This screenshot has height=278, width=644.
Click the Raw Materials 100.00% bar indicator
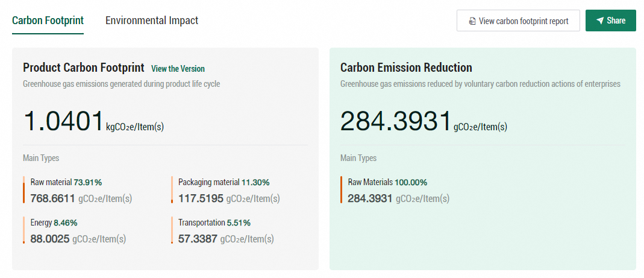click(x=341, y=189)
